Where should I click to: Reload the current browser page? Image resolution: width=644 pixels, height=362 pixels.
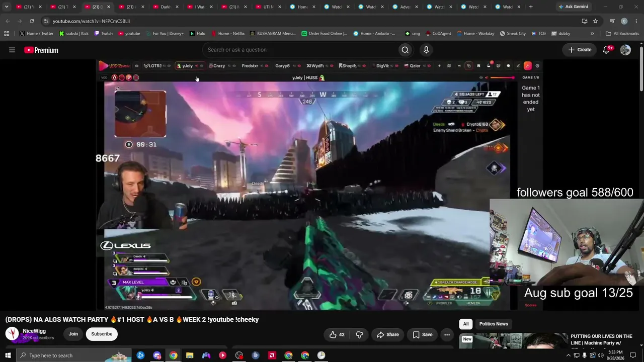click(32, 21)
